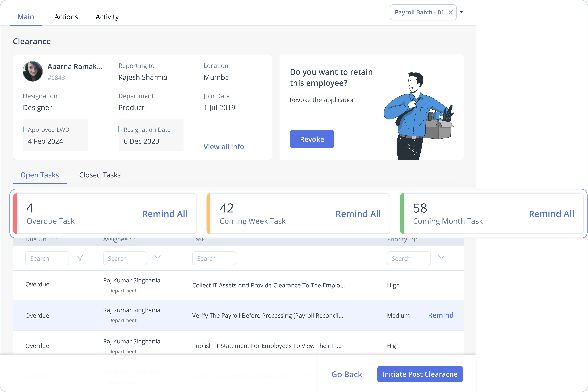This screenshot has width=588, height=392.
Task: Click the employee ID #0843
Action: click(x=56, y=78)
